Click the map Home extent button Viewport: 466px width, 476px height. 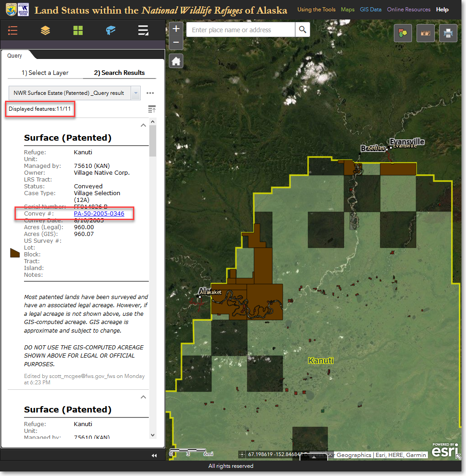coord(176,60)
